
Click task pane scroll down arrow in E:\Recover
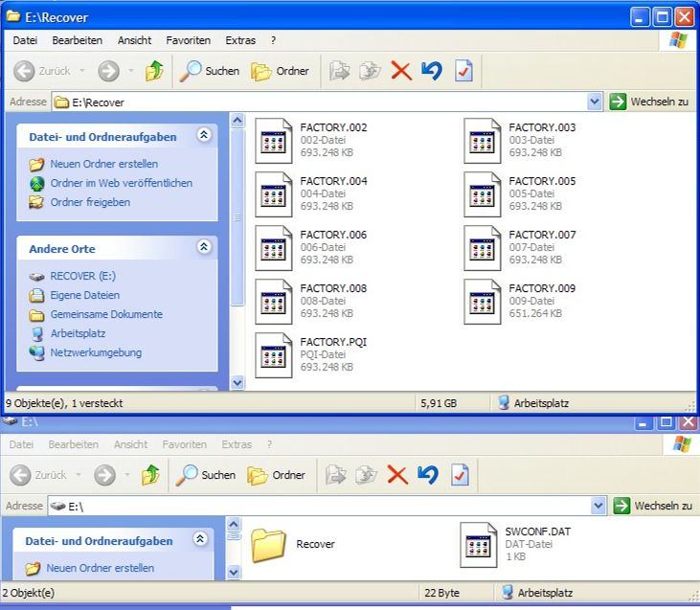[x=237, y=383]
